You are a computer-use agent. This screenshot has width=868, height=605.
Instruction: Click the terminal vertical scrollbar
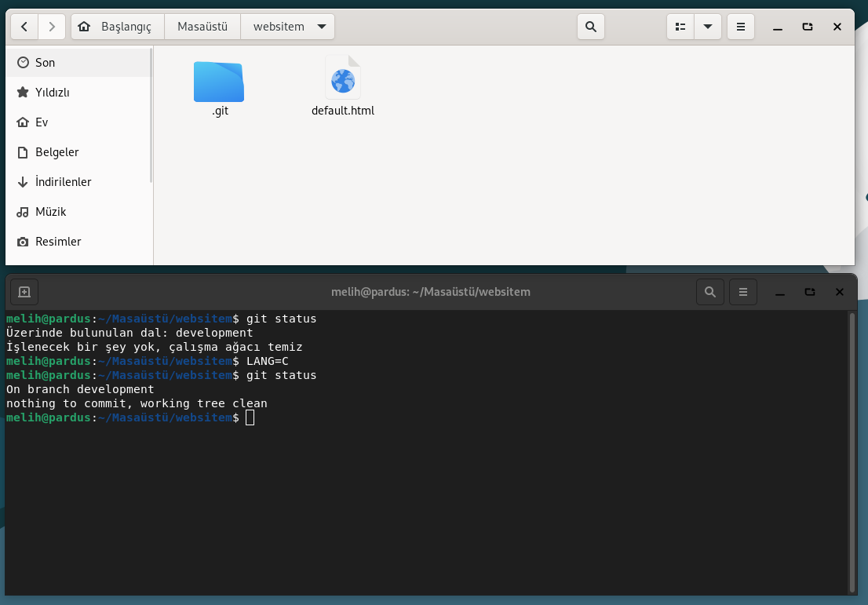(852, 452)
